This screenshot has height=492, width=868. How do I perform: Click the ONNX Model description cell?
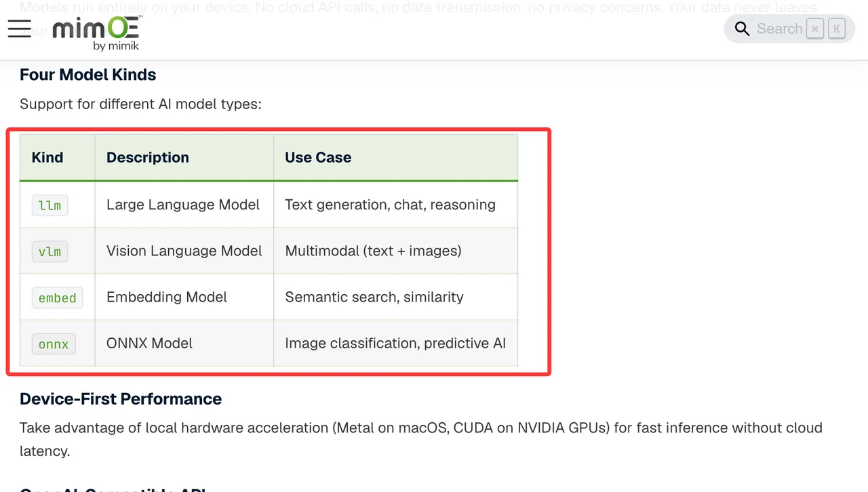[184, 343]
